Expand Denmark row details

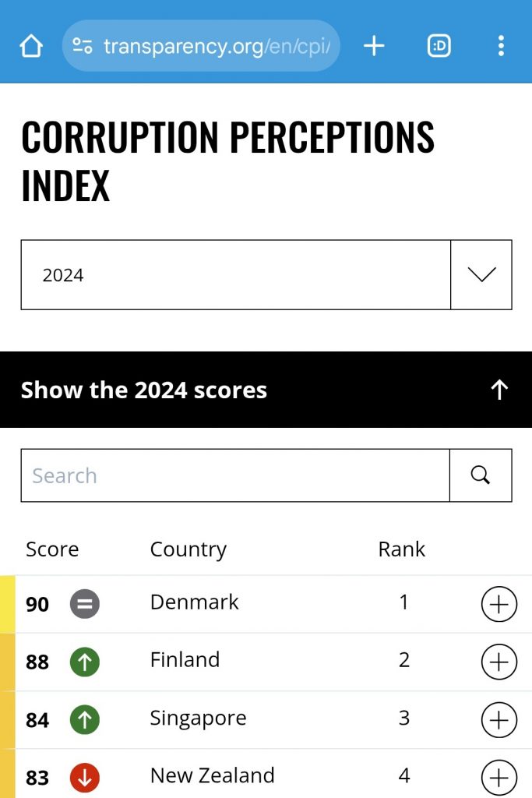[x=499, y=604]
